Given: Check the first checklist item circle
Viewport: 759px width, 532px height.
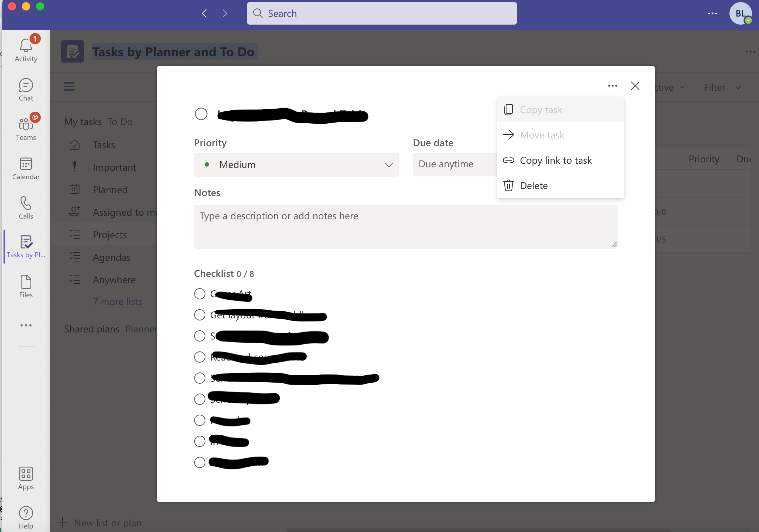Looking at the screenshot, I should 200,294.
